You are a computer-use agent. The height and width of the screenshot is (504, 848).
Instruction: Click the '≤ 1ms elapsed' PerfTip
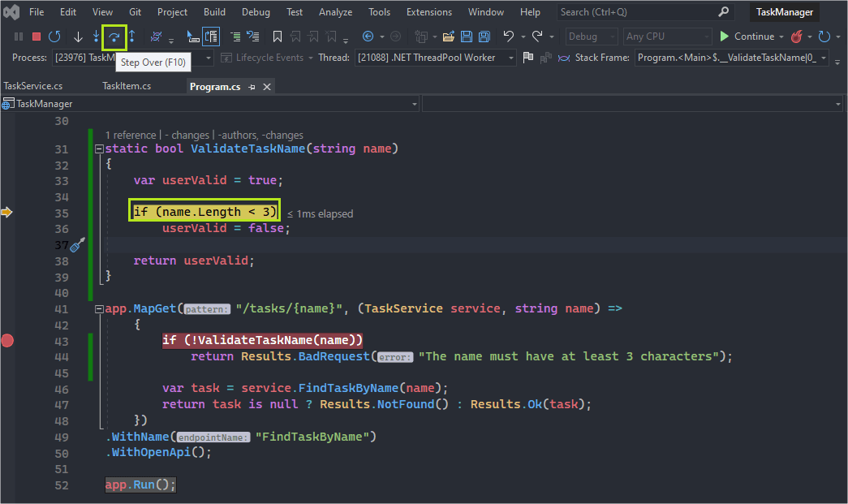321,214
